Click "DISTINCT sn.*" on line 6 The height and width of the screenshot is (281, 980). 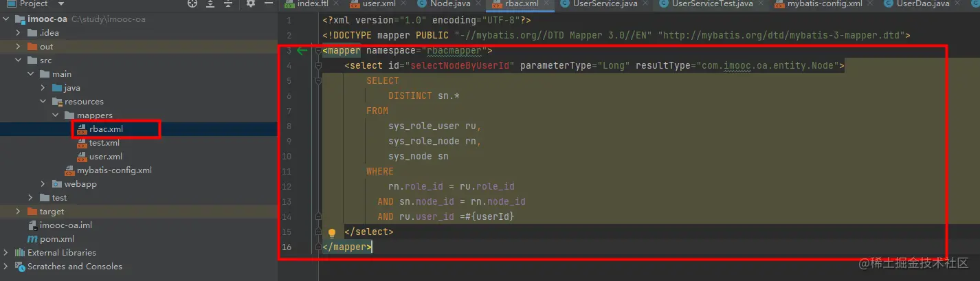423,96
